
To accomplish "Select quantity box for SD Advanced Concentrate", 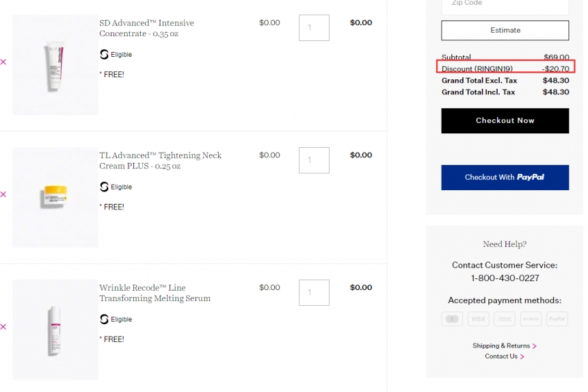I will pyautogui.click(x=314, y=28).
